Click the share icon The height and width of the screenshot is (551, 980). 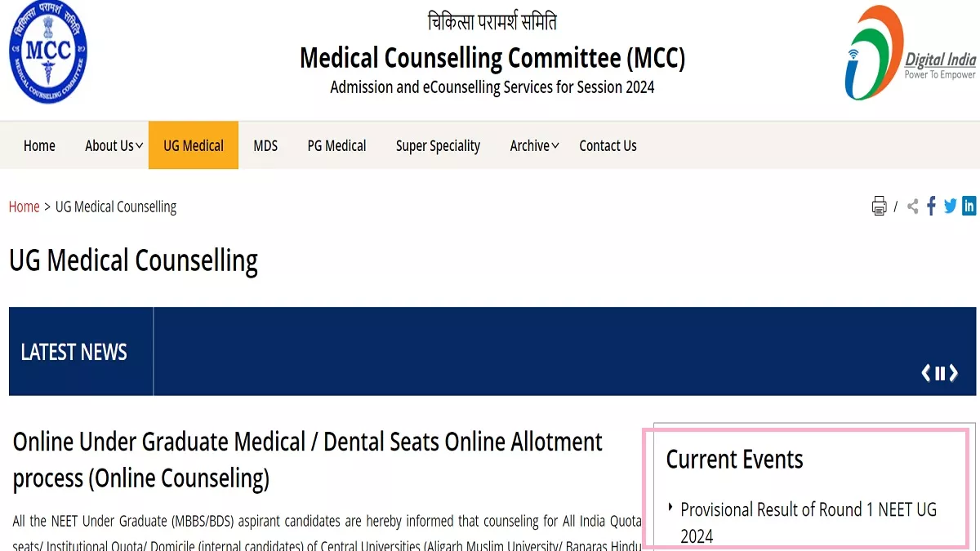point(912,207)
